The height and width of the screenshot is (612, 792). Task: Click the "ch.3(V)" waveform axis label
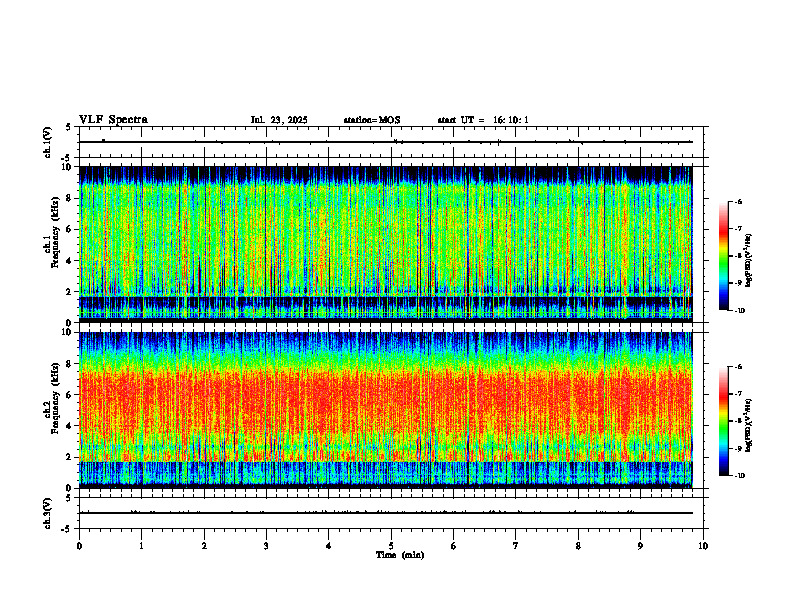click(48, 513)
